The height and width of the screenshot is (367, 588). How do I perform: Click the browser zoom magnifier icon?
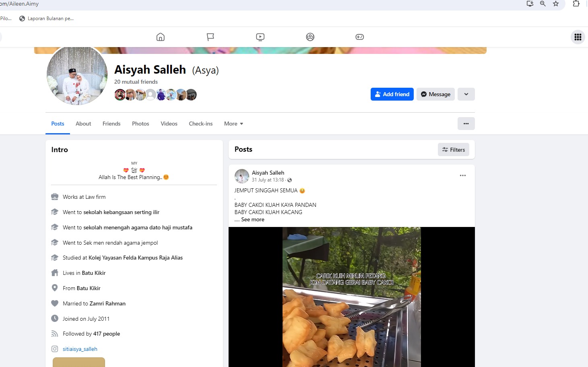tap(543, 4)
